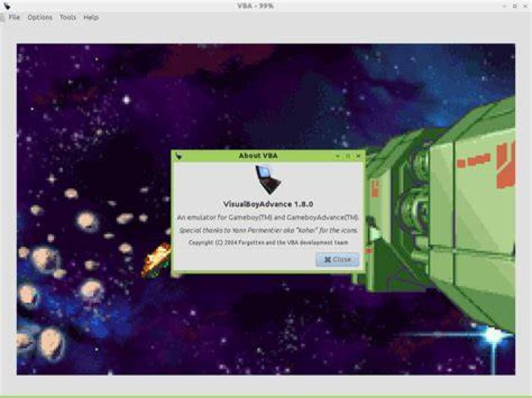Click the About VBA dialog window icon
This screenshot has width=532, height=398.
tap(179, 156)
